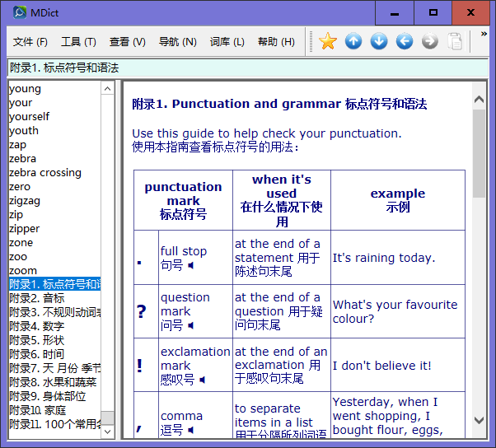Select 附录9. 身体部位 in the list
Viewport: 496px width, 448px height.
tap(47, 396)
